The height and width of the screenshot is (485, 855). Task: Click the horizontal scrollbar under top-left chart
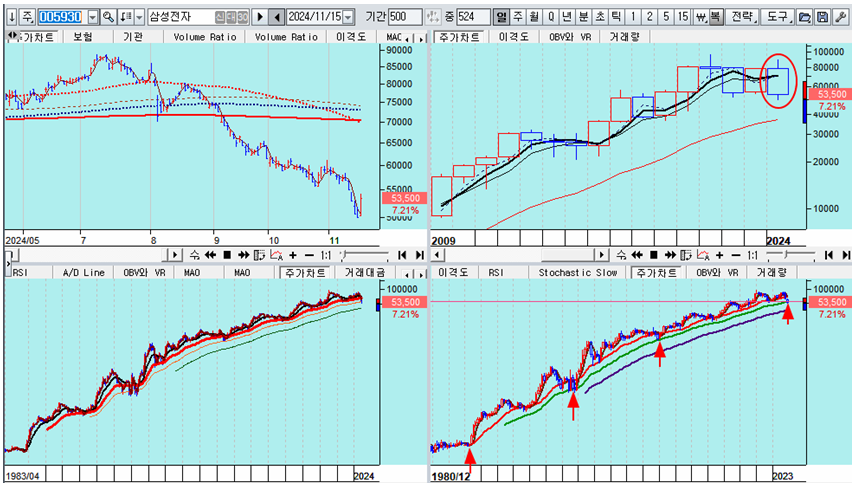(94, 255)
